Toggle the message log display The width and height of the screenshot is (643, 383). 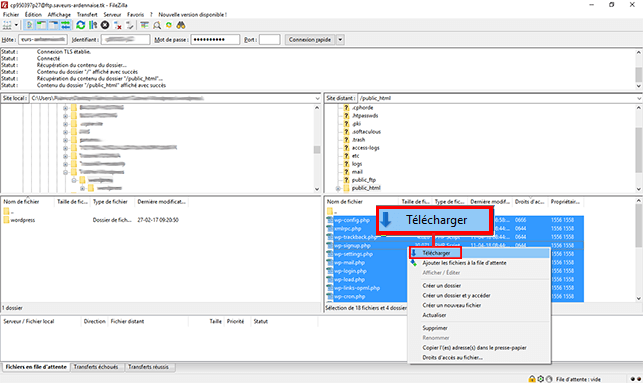click(29, 25)
